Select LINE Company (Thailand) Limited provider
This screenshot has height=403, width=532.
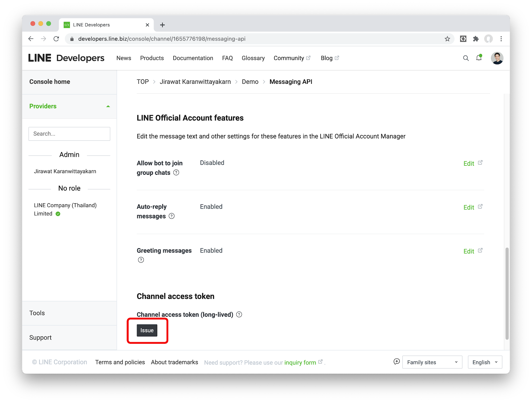coord(65,210)
